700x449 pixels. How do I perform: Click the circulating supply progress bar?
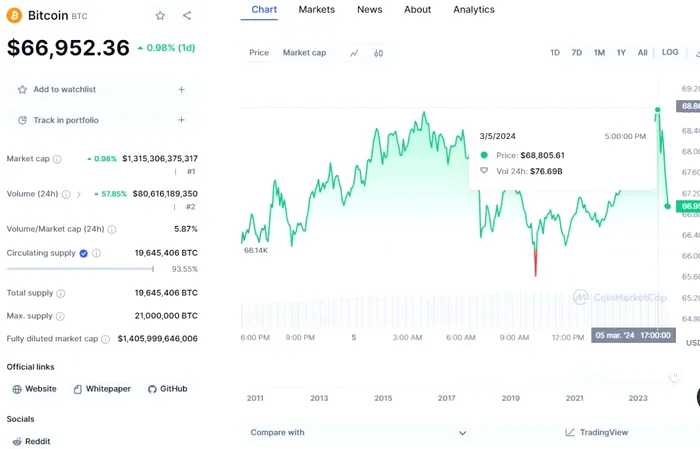(80, 269)
